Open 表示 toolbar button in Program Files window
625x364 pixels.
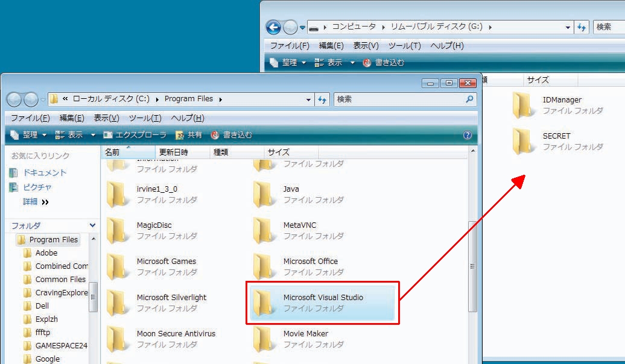point(69,135)
